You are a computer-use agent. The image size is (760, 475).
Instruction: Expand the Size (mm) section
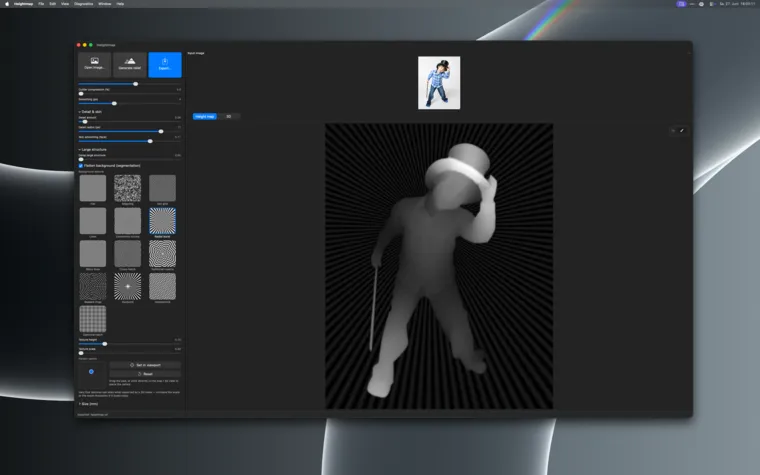(88, 404)
